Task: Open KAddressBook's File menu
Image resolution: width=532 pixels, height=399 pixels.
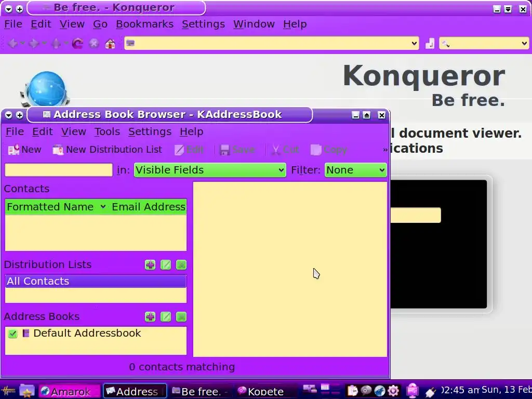Action: pyautogui.click(x=15, y=131)
